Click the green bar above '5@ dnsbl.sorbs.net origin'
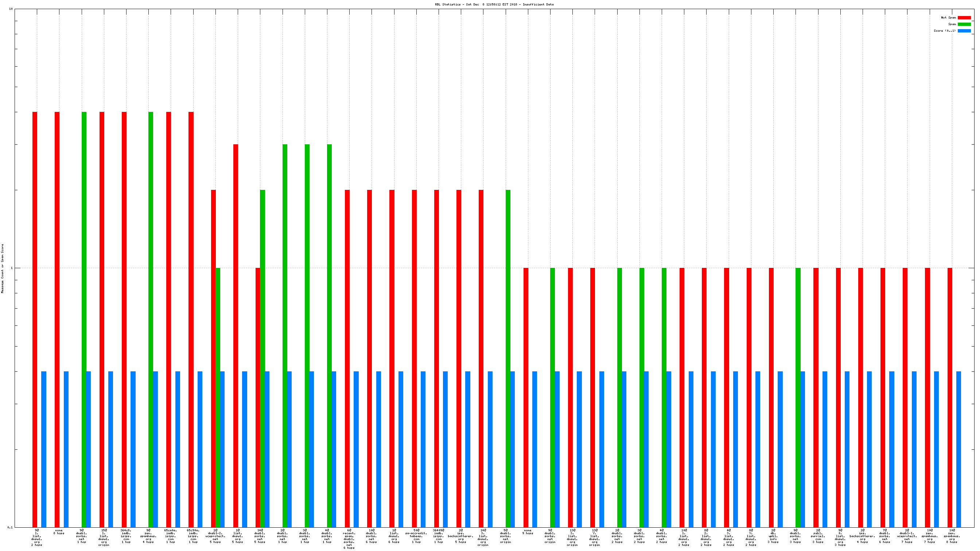 click(x=508, y=358)
